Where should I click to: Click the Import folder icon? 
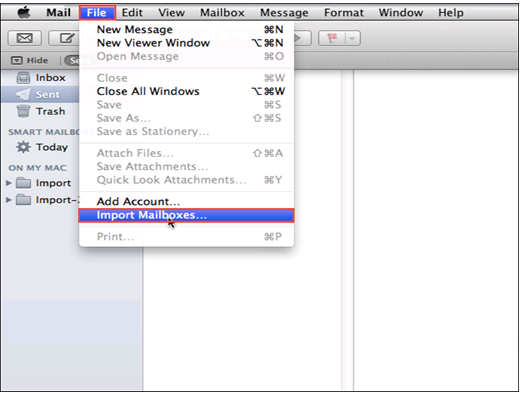point(23,183)
